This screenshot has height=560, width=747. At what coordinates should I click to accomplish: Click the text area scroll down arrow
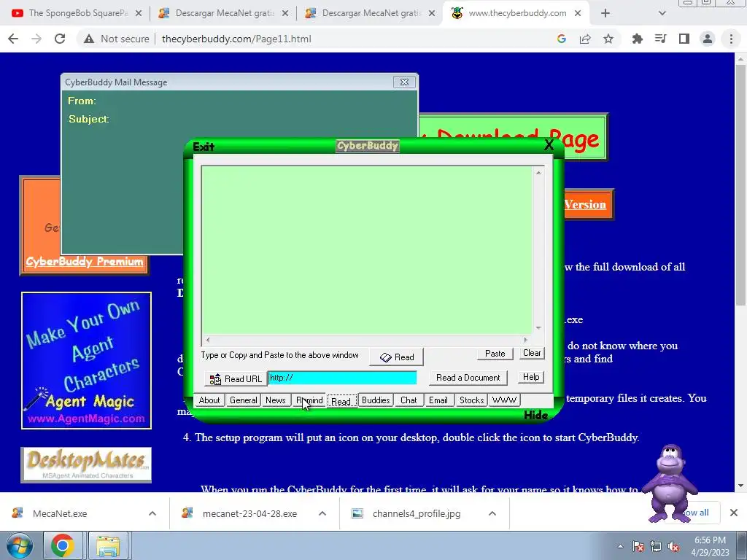(x=538, y=327)
